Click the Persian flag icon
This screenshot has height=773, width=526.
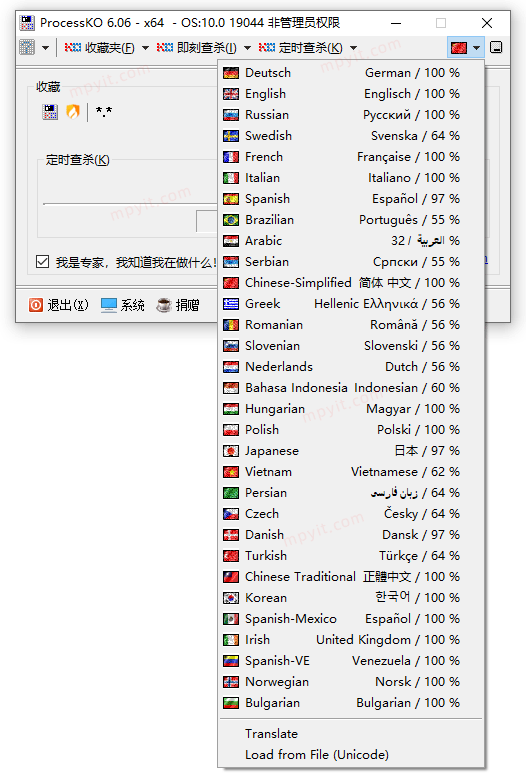(x=231, y=493)
